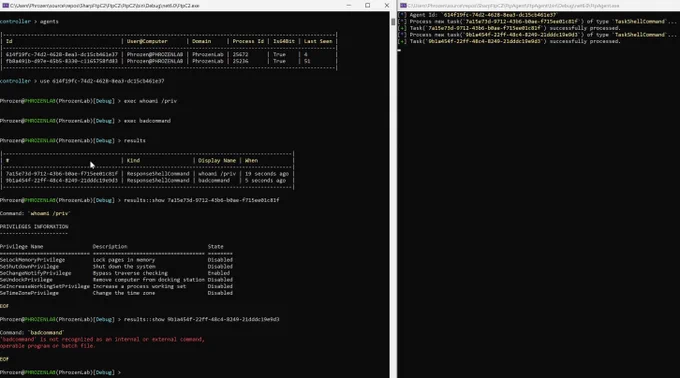The width and height of the screenshot is (680, 378).
Task: Click the FtpAgent.exe window title bar icon
Action: [x=403, y=6]
